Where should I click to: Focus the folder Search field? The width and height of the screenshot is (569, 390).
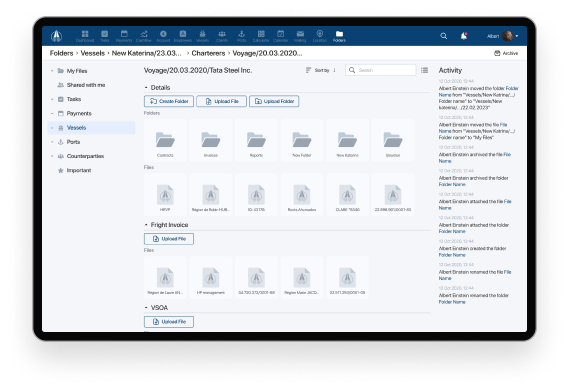point(381,70)
